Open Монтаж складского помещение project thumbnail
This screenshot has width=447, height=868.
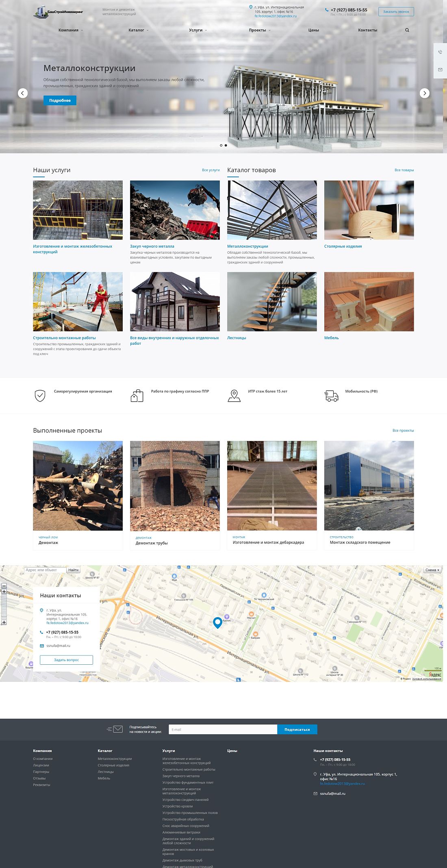369,486
